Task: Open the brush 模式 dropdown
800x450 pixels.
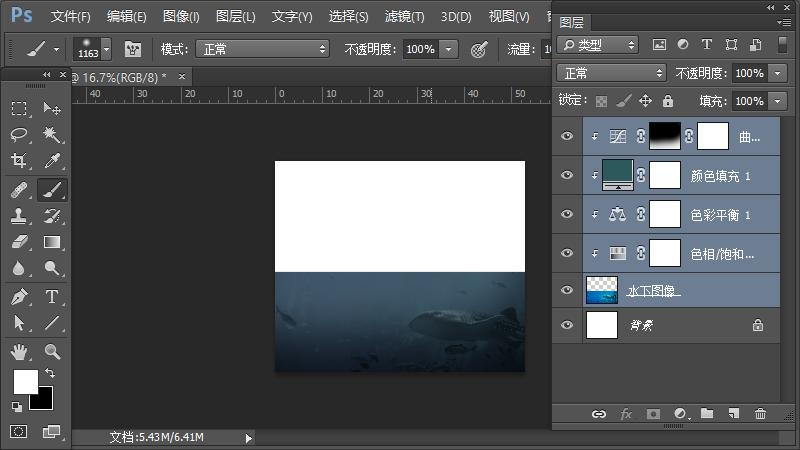Action: pos(263,49)
